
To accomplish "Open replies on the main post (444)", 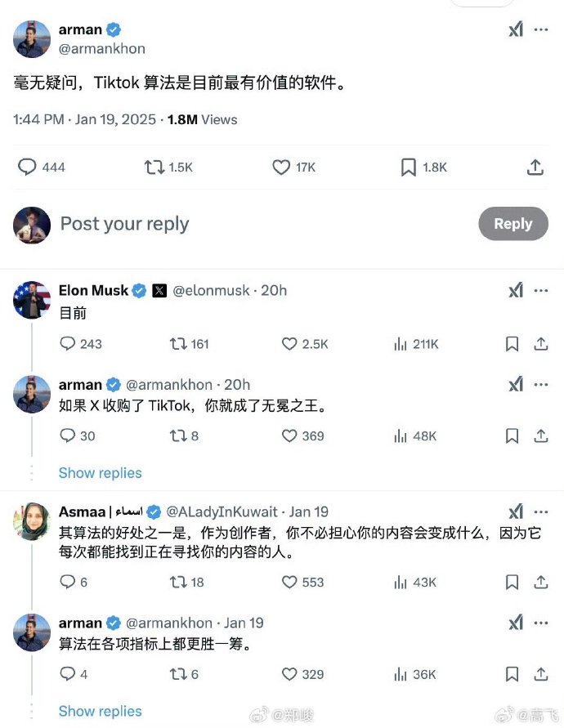I will click(x=28, y=167).
